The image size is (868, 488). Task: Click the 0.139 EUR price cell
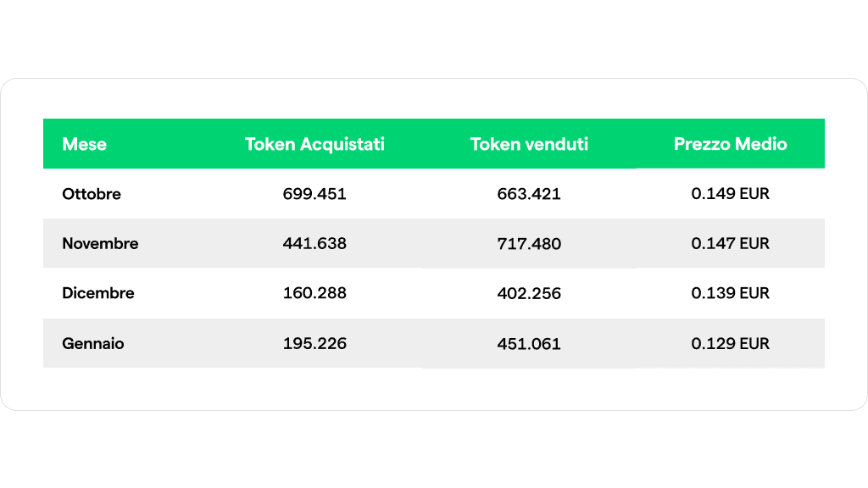(x=730, y=293)
